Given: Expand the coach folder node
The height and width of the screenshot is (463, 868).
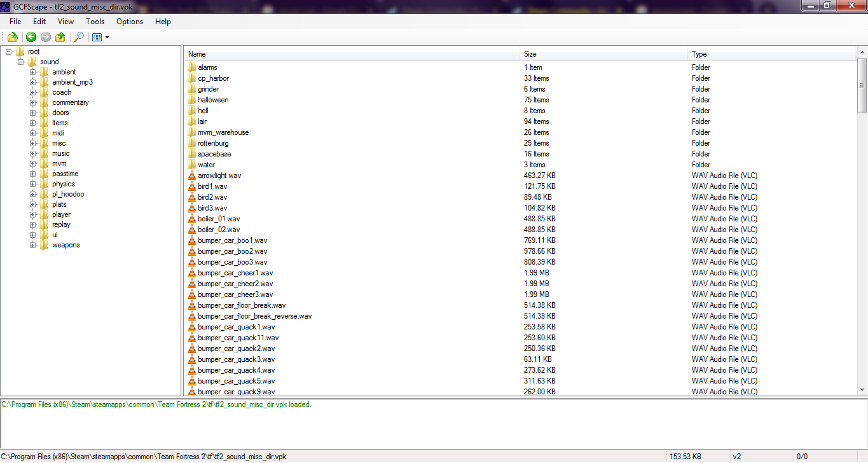Looking at the screenshot, I should pos(32,92).
